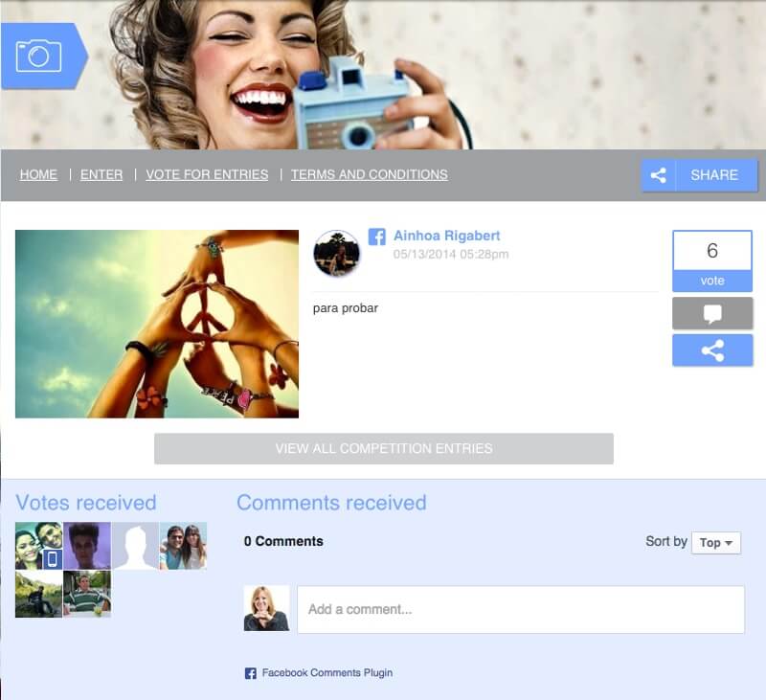The width and height of the screenshot is (766, 700).
Task: Click VIEW ALL COMPETITION ENTRIES button
Action: [x=384, y=448]
